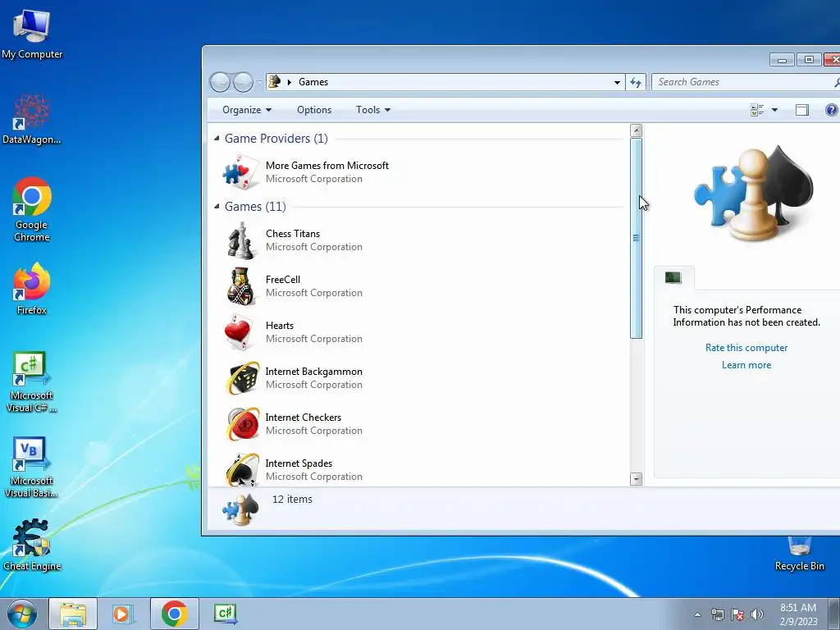The width and height of the screenshot is (840, 630).
Task: Click the network tray icon
Action: (717, 614)
